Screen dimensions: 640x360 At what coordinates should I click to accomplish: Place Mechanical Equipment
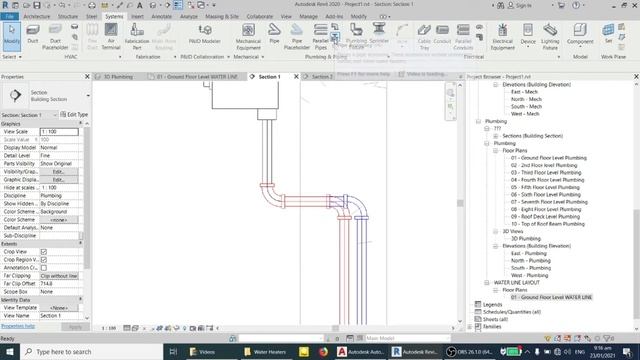click(x=248, y=36)
